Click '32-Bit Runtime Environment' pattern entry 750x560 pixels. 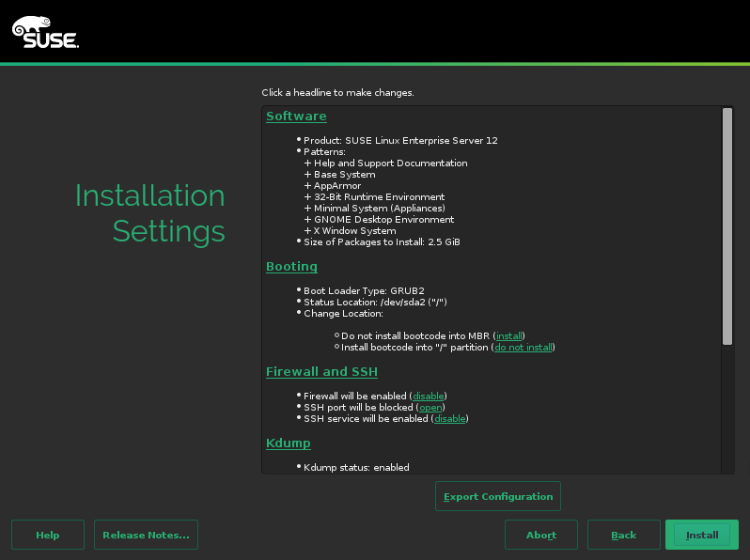point(379,197)
